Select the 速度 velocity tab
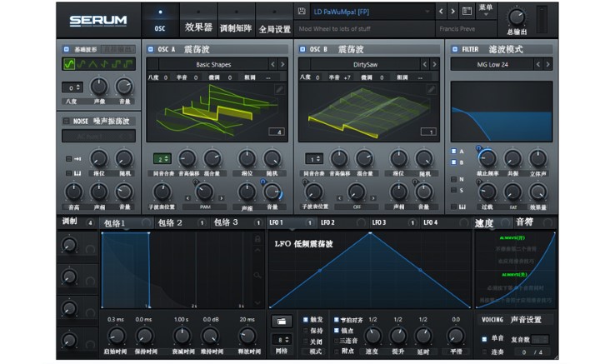The image size is (590, 364). 492,222
